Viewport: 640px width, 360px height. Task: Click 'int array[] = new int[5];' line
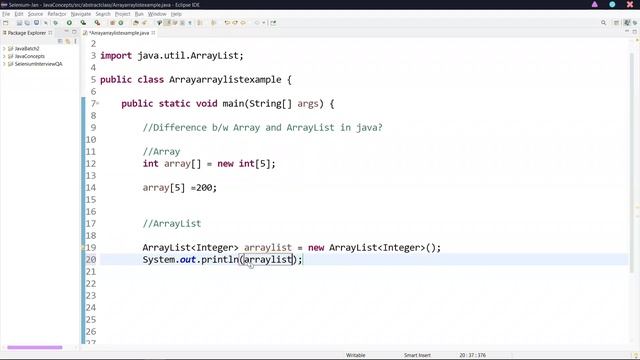[209, 164]
